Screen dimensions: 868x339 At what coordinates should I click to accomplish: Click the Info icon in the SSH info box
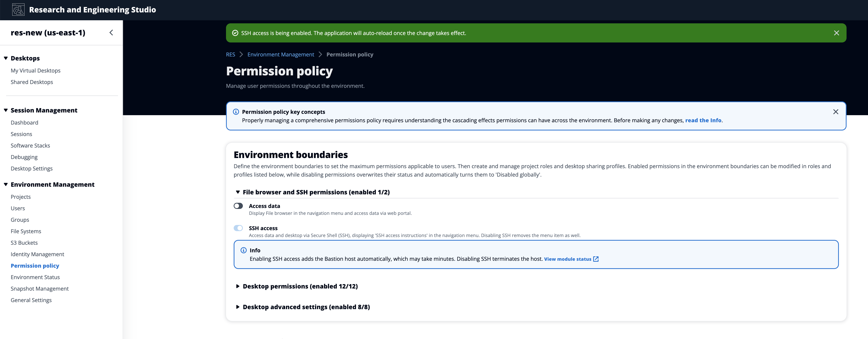pyautogui.click(x=244, y=250)
